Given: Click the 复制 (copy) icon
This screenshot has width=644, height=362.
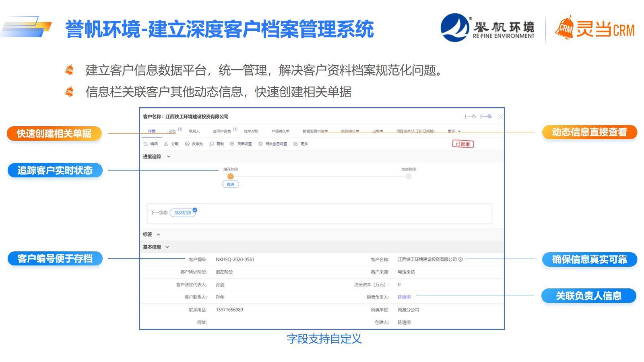Looking at the screenshot, I should (x=212, y=144).
